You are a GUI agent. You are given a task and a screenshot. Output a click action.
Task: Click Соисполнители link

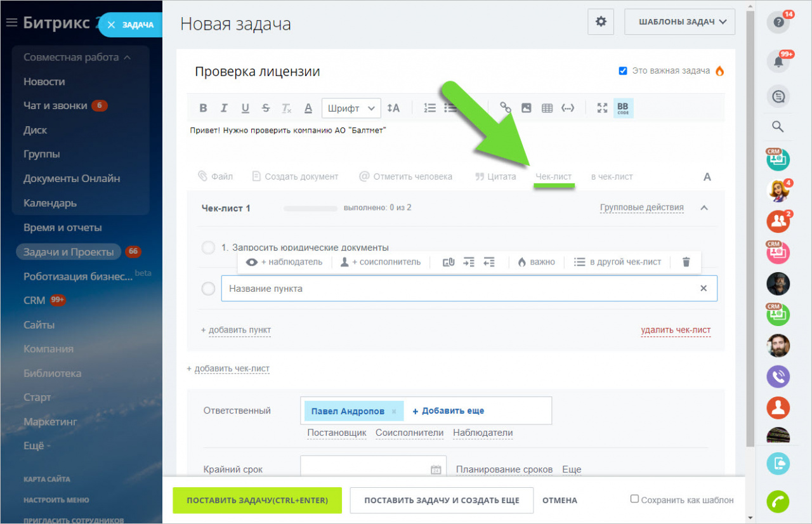click(409, 433)
